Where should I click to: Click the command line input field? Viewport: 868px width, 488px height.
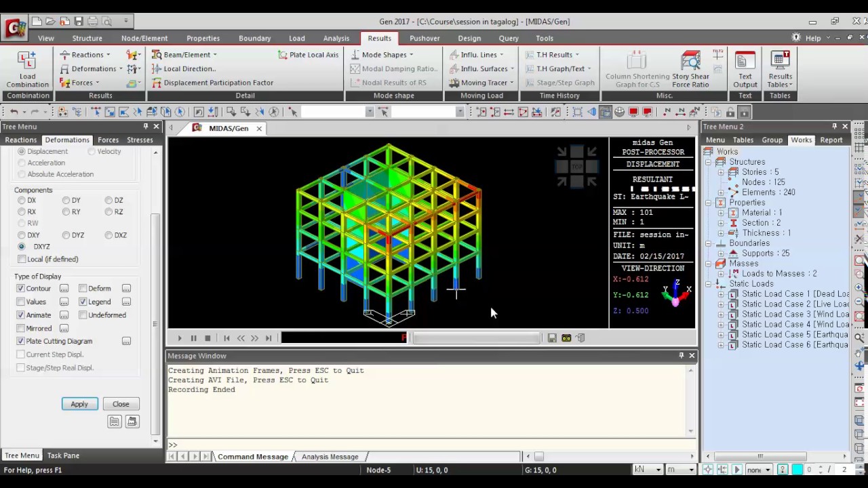coord(434,445)
